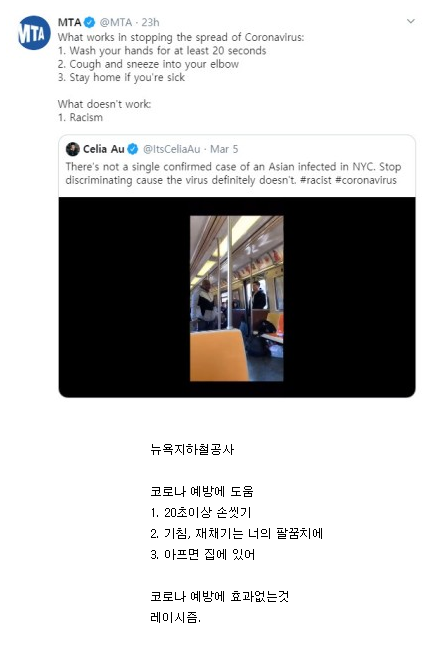Viewport: 442px width, 658px height.
Task: Play the subway video thumbnail
Action: tap(236, 298)
